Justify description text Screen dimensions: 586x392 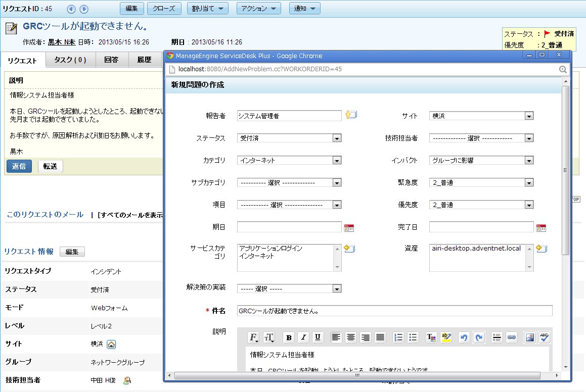380,337
